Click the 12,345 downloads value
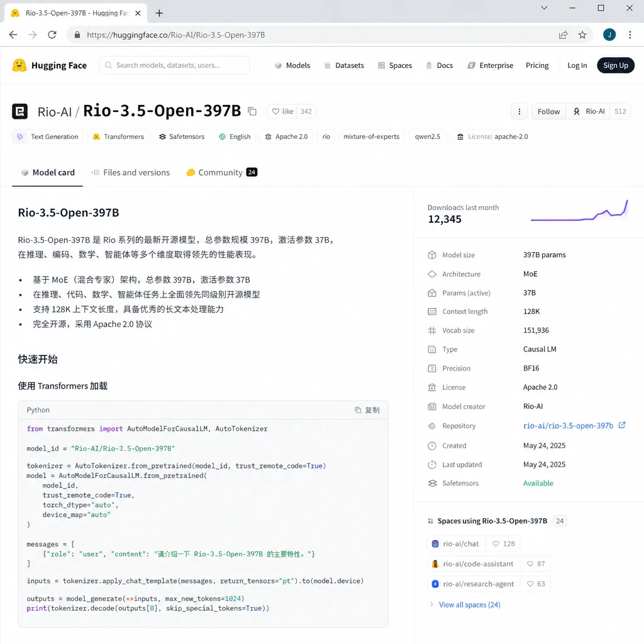The width and height of the screenshot is (644, 644). 445,219
